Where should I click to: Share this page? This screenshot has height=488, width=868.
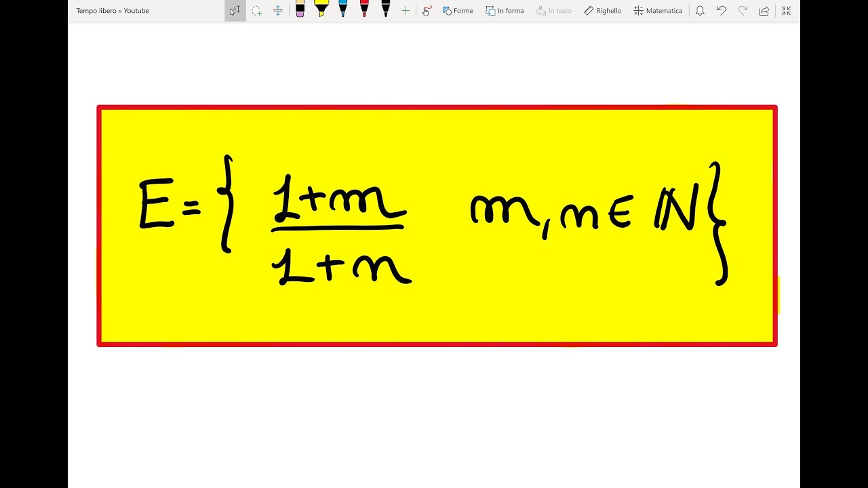coord(764,11)
